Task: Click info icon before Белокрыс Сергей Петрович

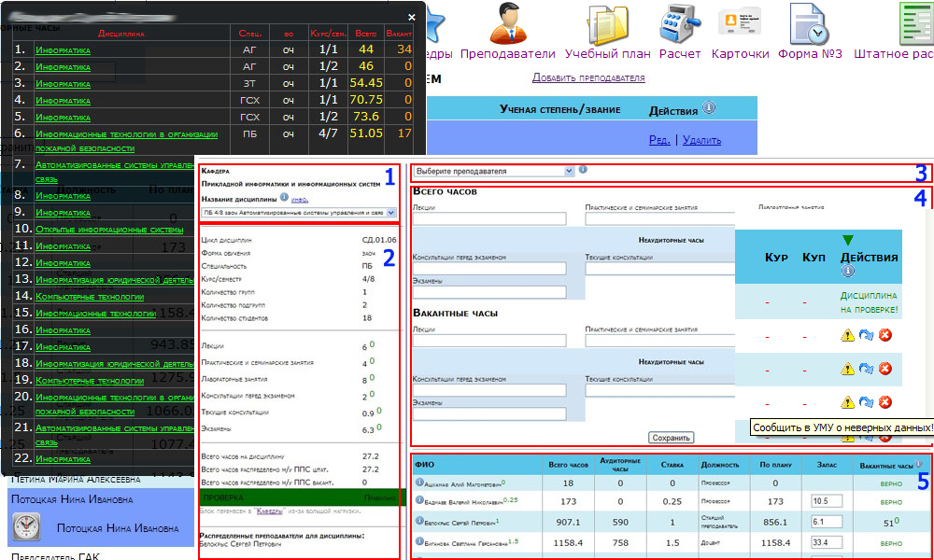Action: tap(418, 522)
